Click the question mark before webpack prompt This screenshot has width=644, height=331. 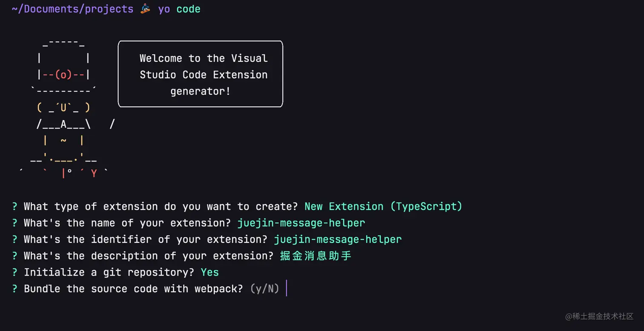14,289
